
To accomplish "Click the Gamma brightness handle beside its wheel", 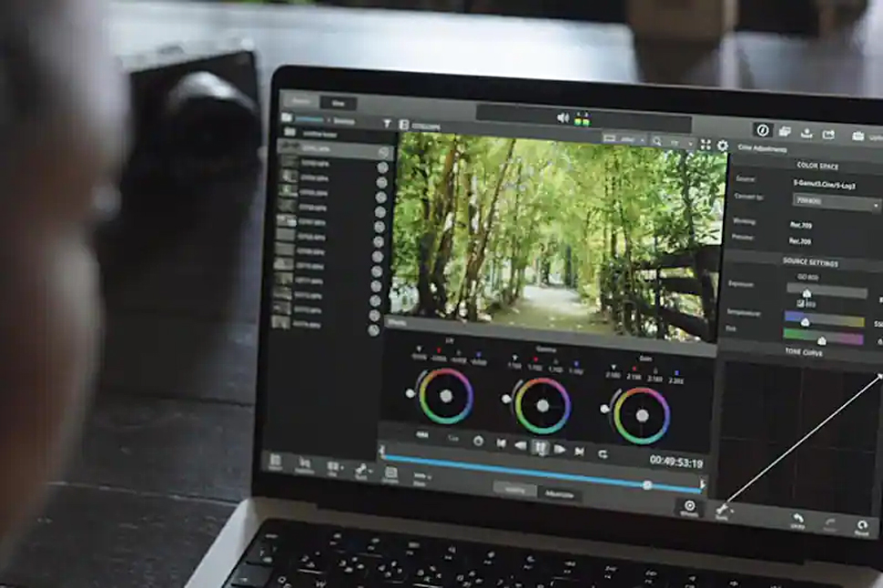I will 506,400.
